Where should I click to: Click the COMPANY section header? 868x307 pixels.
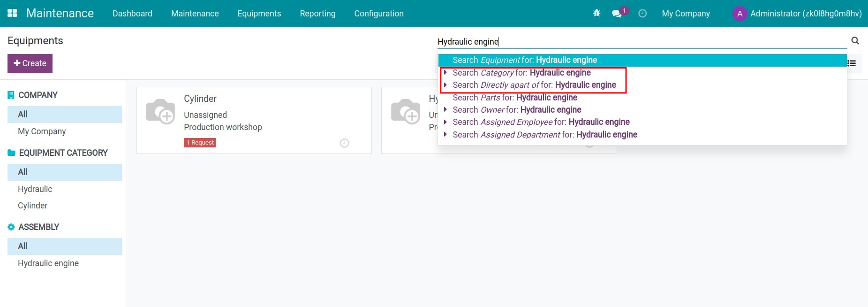(38, 95)
